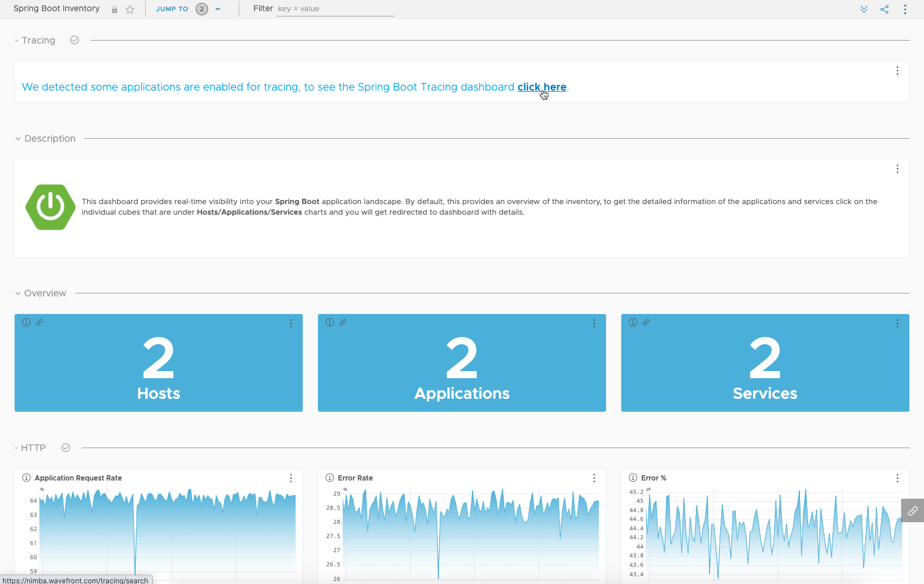924x584 pixels.
Task: Click the Hosts count card
Action: click(x=159, y=363)
